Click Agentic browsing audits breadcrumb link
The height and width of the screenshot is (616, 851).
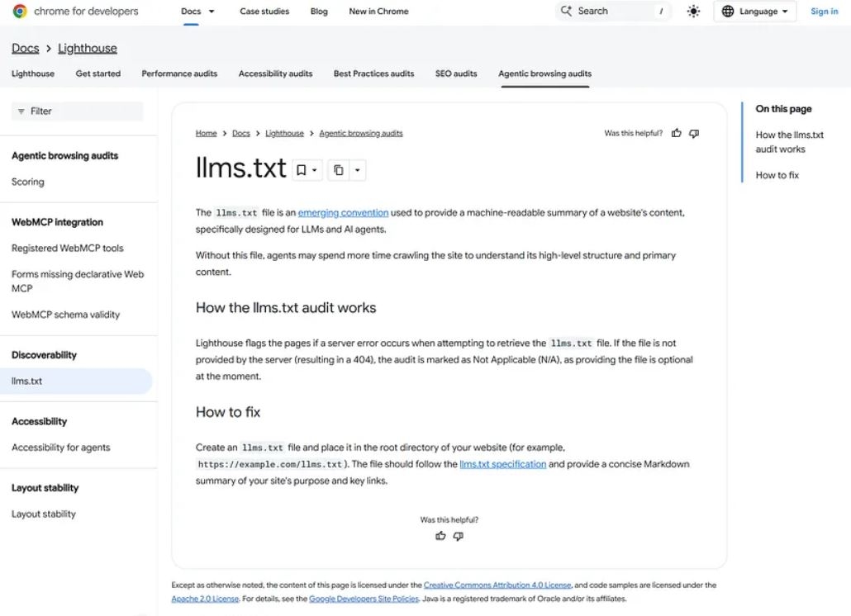361,134
